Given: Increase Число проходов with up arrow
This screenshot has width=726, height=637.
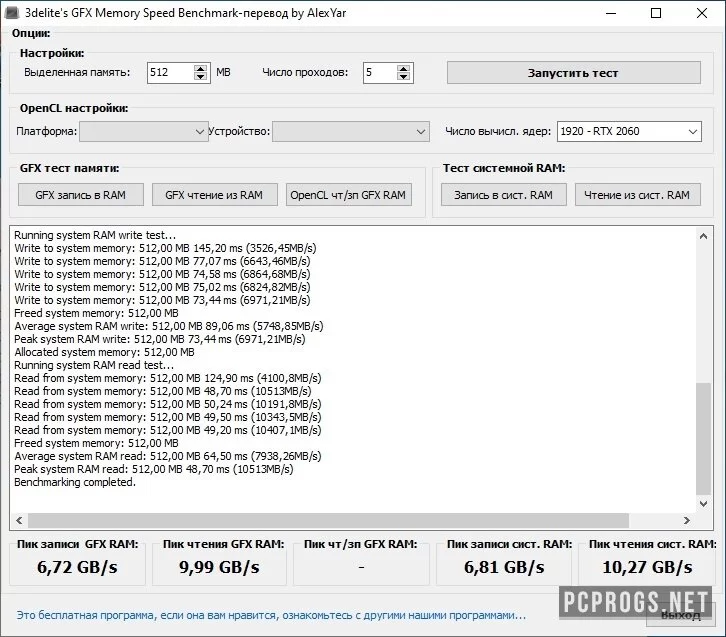Looking at the screenshot, I should tap(403, 68).
